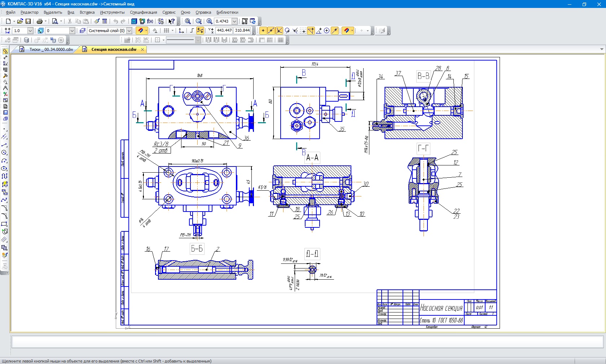The width and height of the screenshot is (606, 364).
Task: Toggle intersection snap button
Action: pos(279,31)
